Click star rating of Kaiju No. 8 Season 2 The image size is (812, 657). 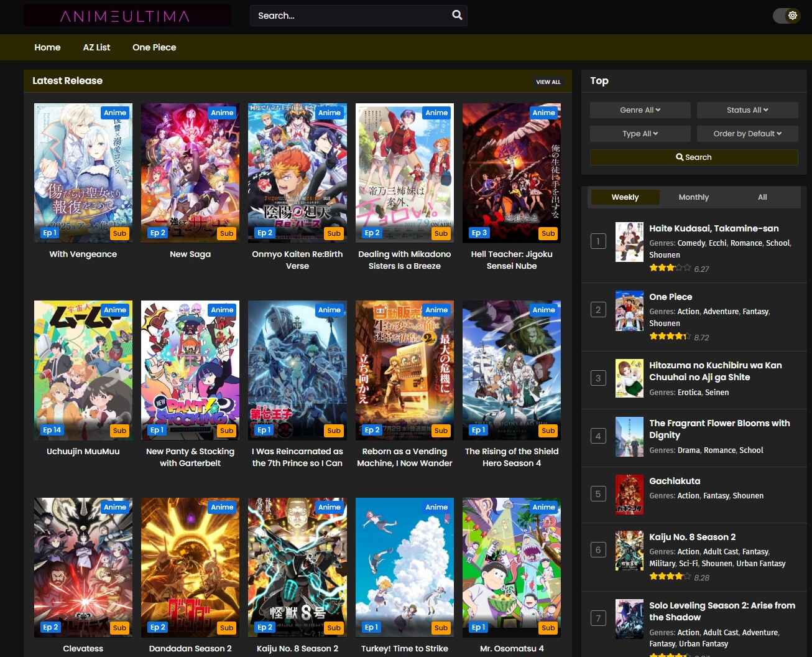(670, 577)
